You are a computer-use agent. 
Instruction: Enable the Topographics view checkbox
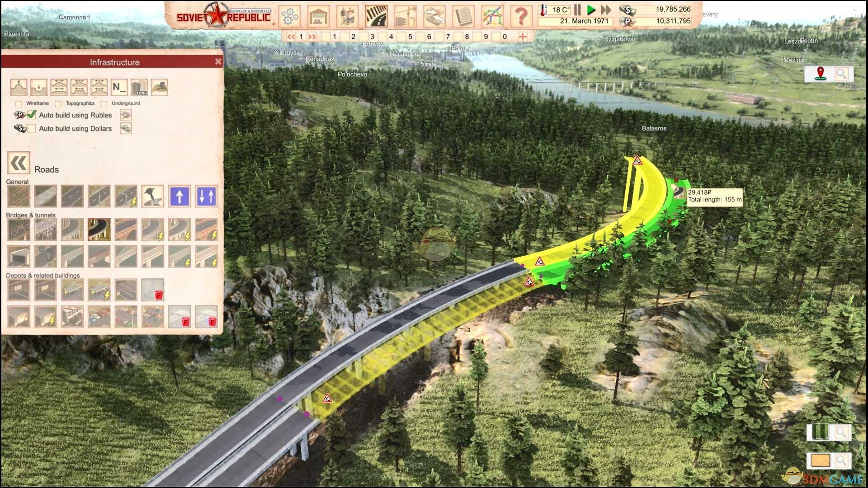tap(58, 104)
